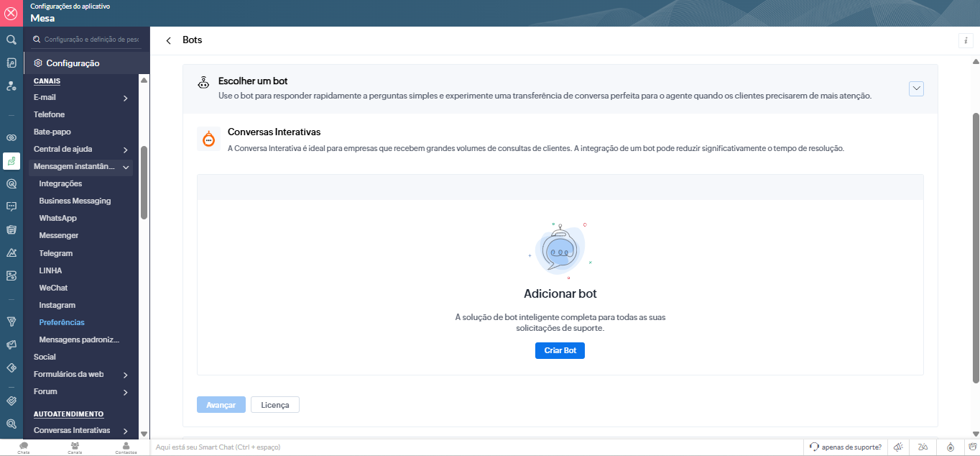Expand Central de ajuda submenu
This screenshot has height=456, width=980.
tap(125, 150)
